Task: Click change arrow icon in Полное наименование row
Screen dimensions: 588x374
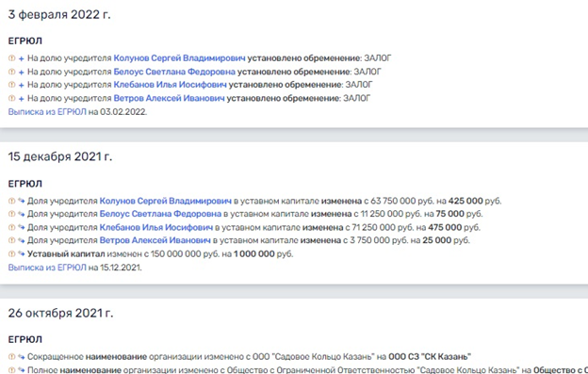Action: [x=22, y=370]
